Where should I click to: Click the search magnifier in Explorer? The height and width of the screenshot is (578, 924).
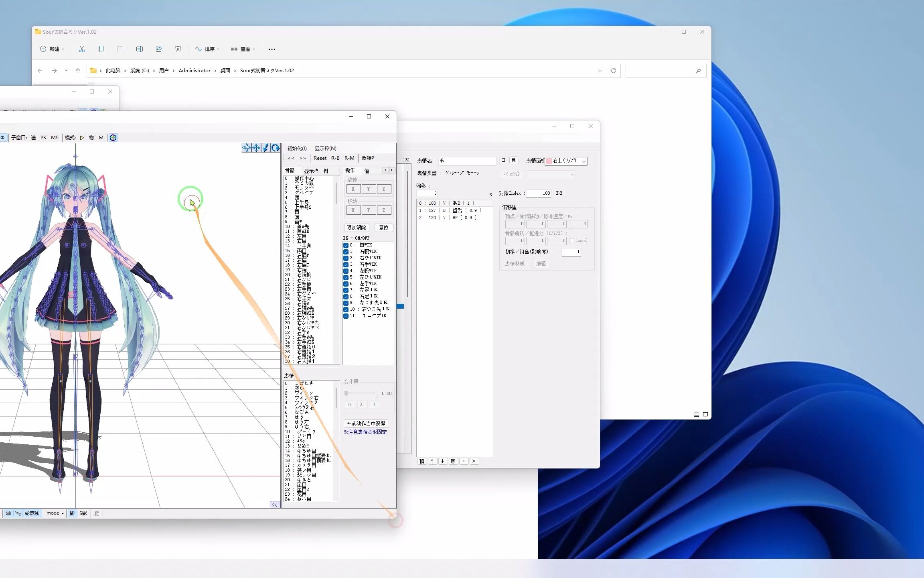(x=698, y=71)
